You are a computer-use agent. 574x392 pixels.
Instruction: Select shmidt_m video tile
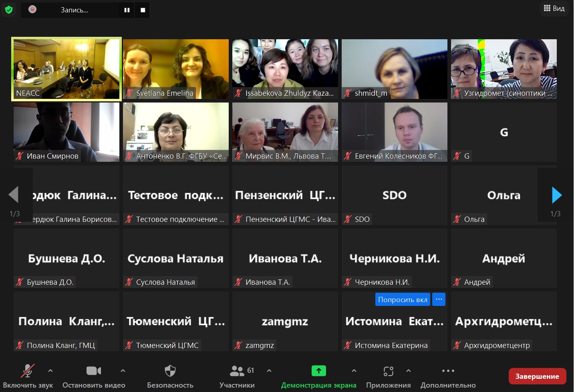click(x=395, y=69)
